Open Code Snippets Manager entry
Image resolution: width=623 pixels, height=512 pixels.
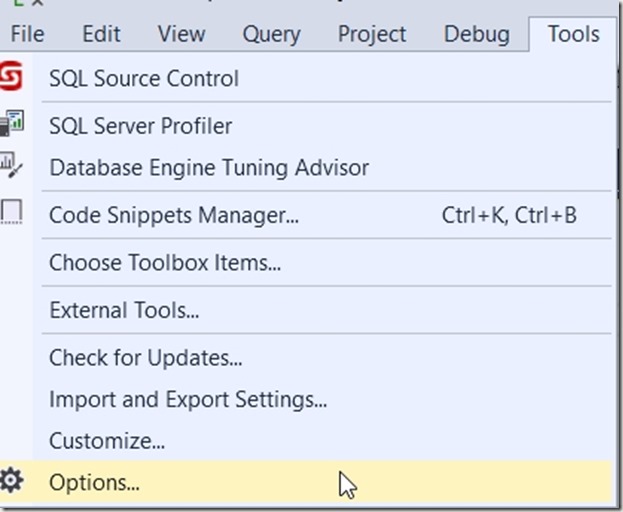coord(174,214)
